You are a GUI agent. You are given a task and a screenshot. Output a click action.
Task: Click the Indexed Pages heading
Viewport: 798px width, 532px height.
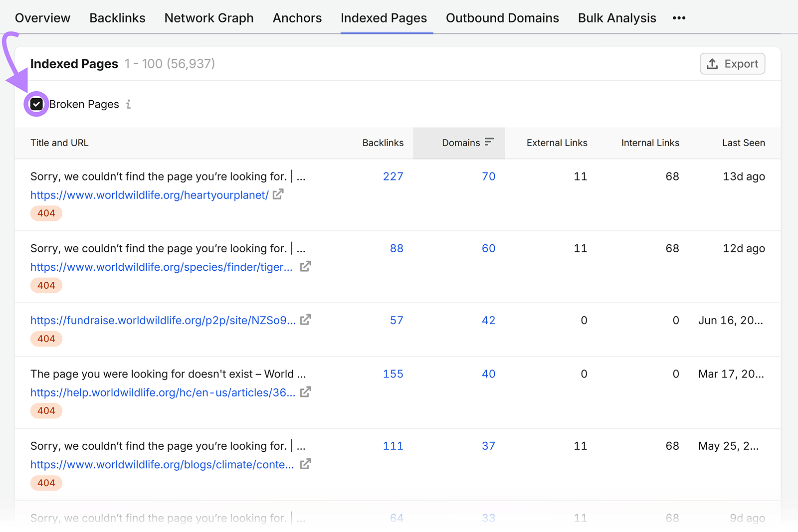click(74, 64)
